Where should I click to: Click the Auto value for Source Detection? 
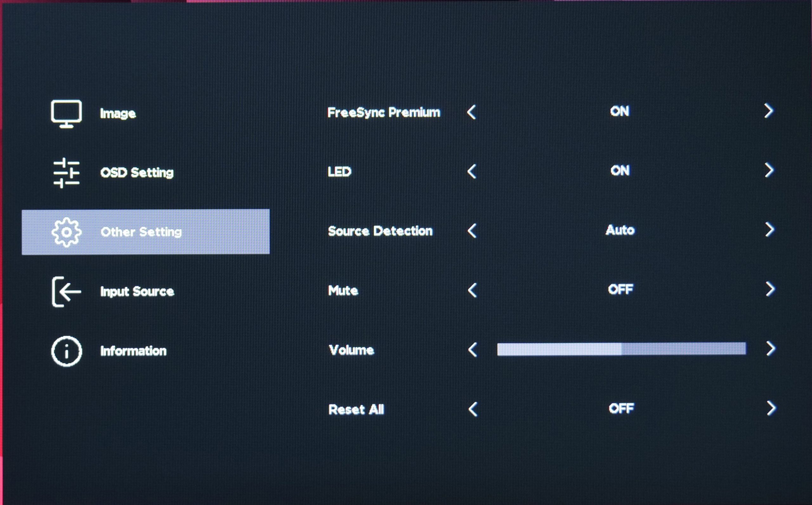(620, 230)
